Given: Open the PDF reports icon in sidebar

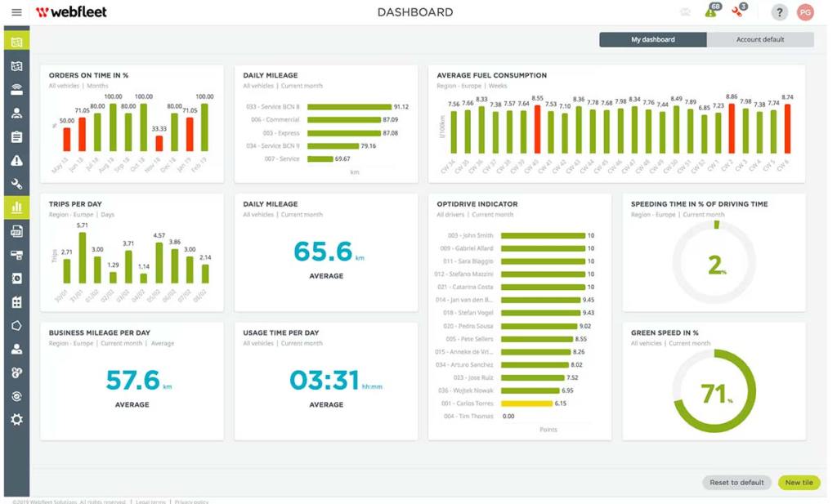Looking at the screenshot, I should [16, 231].
